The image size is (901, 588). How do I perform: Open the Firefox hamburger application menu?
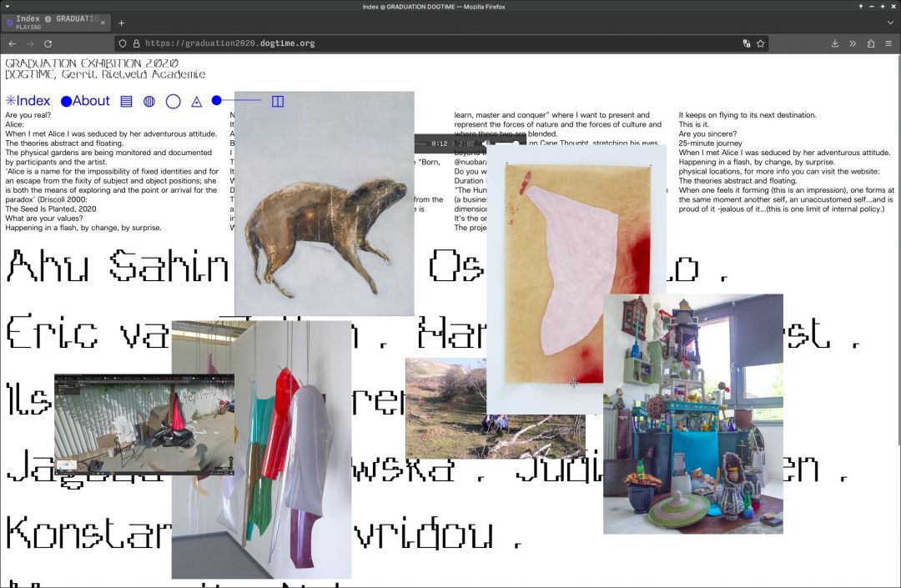point(888,43)
